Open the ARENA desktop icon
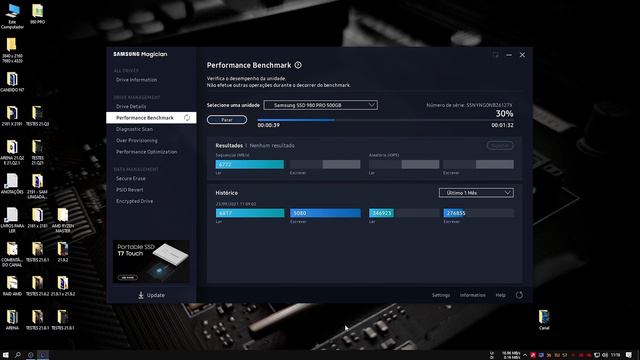Screen dimensions: 640x360 pyautogui.click(x=12, y=320)
